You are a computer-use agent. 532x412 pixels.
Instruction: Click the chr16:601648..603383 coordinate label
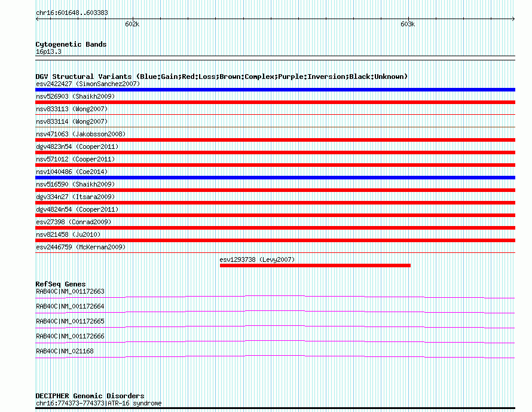pos(72,13)
